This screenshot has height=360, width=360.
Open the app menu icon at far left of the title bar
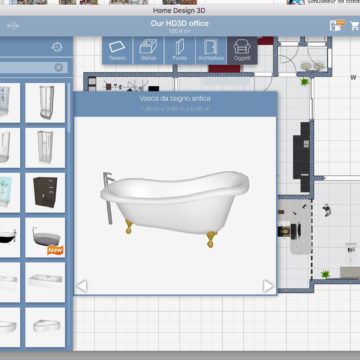13,26
